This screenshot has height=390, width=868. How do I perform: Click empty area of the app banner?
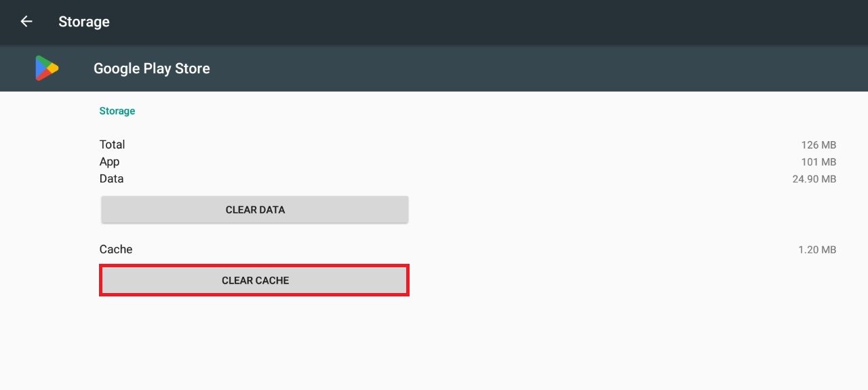coord(509,69)
